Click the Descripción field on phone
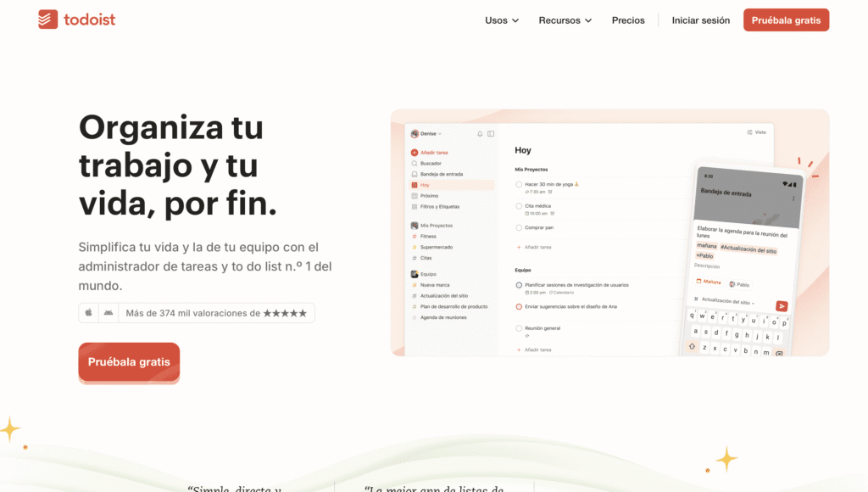This screenshot has height=492, width=868. (707, 266)
